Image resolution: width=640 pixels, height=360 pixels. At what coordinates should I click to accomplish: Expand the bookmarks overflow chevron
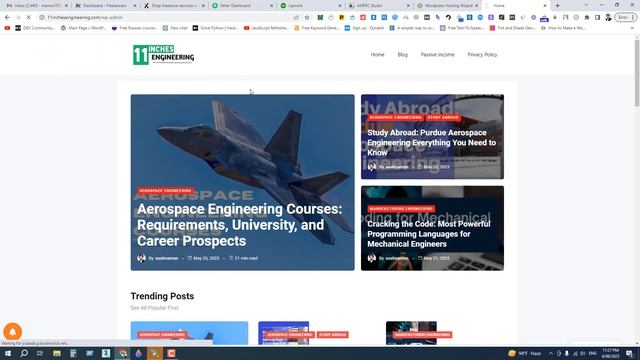pyautogui.click(x=633, y=28)
